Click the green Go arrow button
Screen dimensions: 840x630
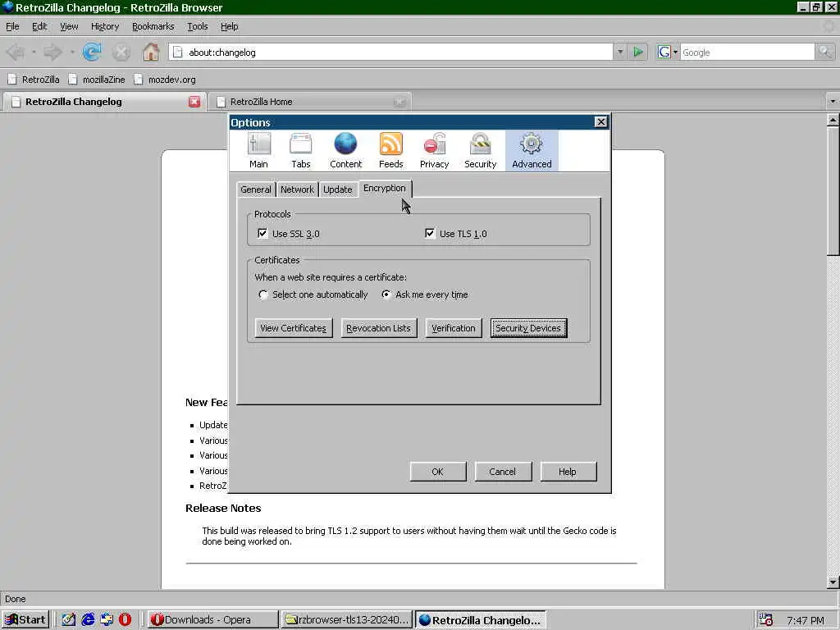[637, 52]
